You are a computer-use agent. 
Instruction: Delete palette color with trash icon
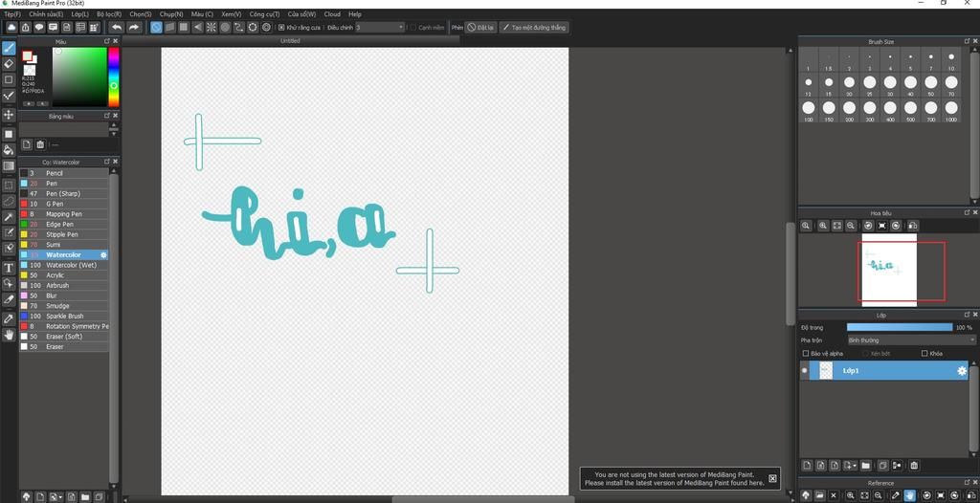point(40,144)
